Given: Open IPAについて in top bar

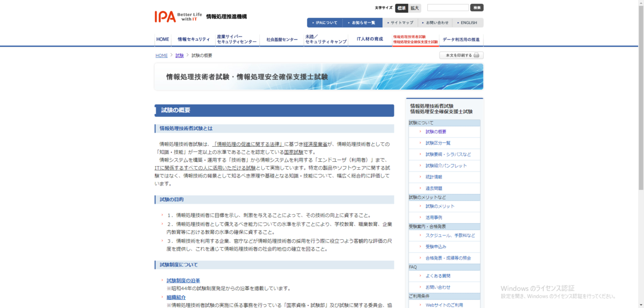Looking at the screenshot, I should [x=325, y=23].
